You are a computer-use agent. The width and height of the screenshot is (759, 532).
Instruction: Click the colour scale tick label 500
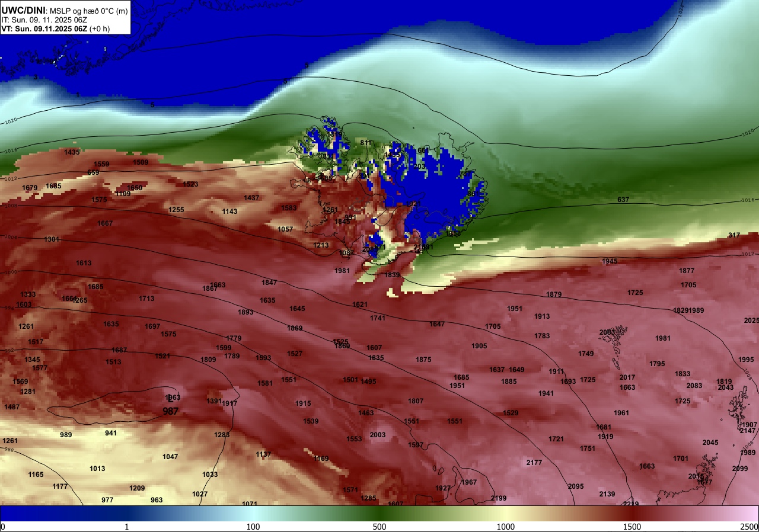click(x=379, y=527)
